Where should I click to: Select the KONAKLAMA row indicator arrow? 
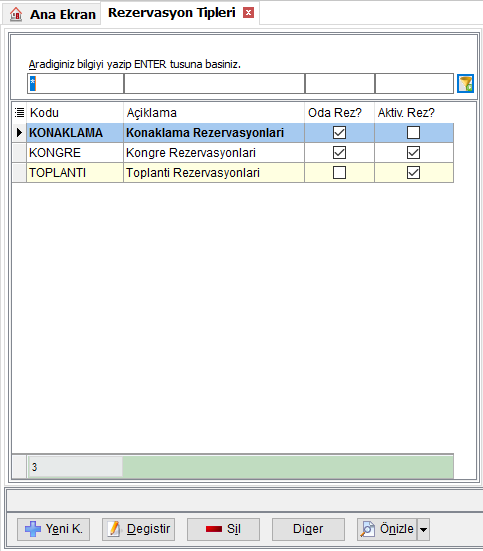coord(19,132)
